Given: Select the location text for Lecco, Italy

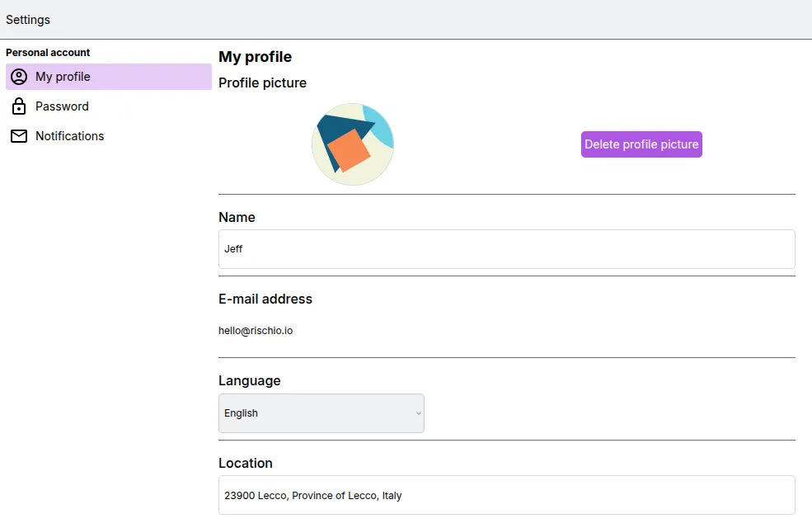Looking at the screenshot, I should click(x=312, y=495).
